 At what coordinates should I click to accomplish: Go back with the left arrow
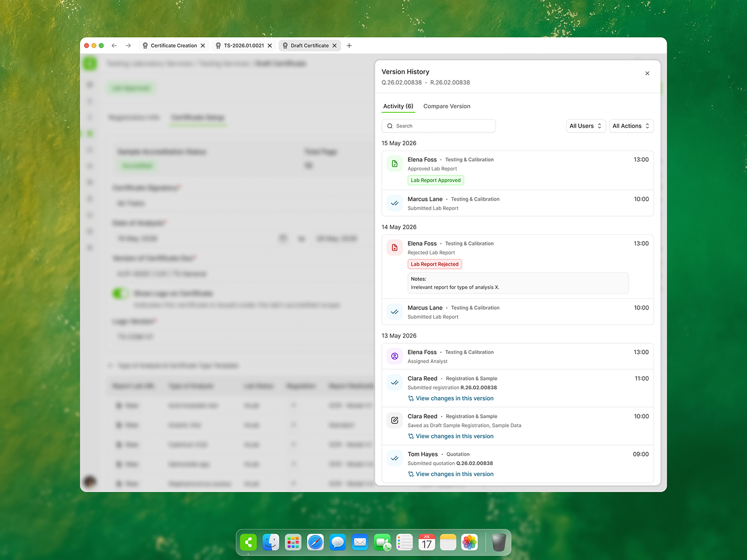point(114,46)
